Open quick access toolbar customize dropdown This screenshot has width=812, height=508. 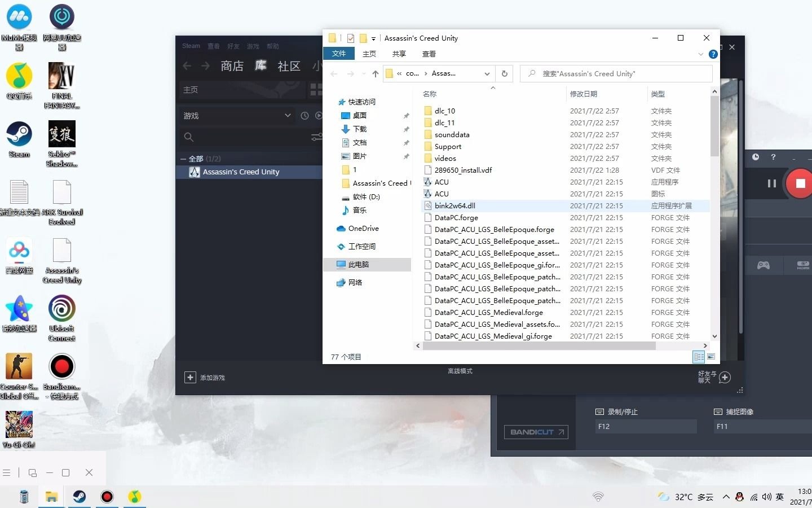click(373, 39)
